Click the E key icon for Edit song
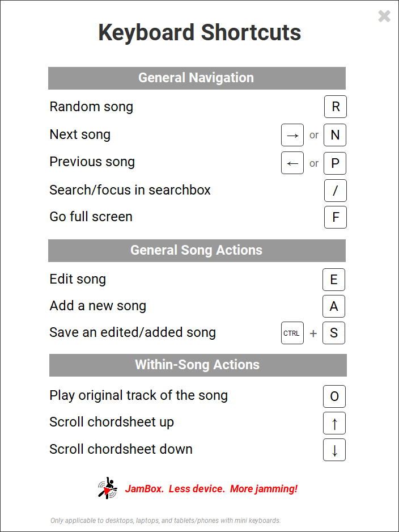 click(x=334, y=280)
